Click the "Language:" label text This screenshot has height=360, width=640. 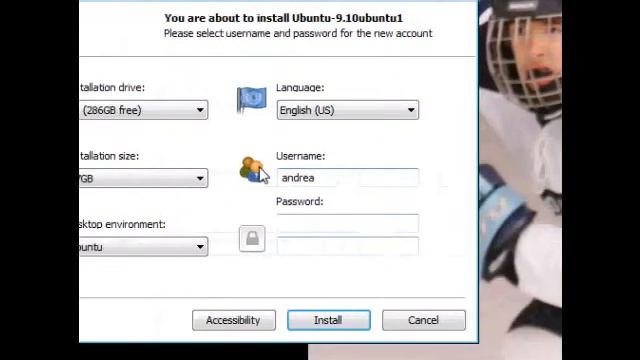(x=300, y=88)
